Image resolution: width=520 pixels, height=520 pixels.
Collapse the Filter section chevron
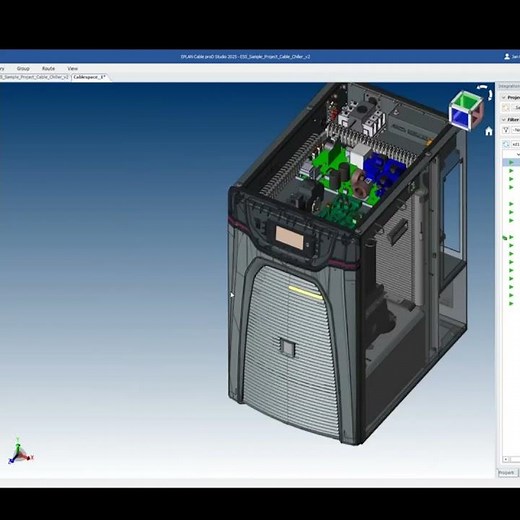504,120
